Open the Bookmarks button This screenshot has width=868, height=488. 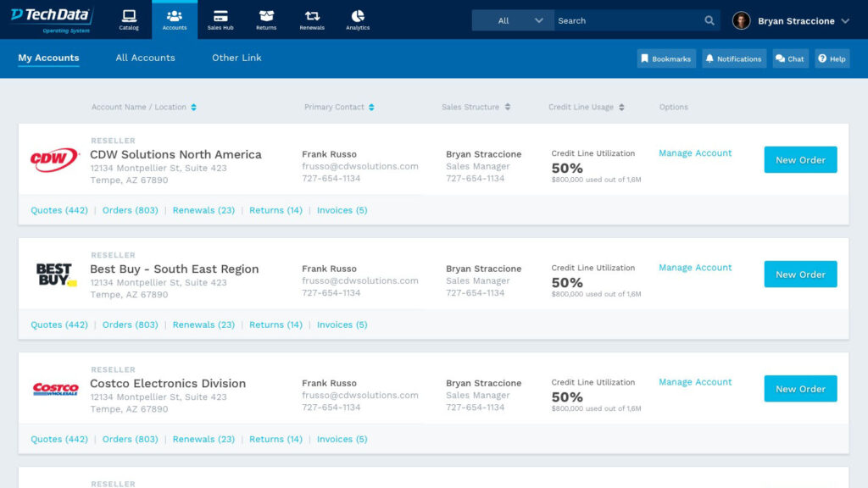(666, 58)
